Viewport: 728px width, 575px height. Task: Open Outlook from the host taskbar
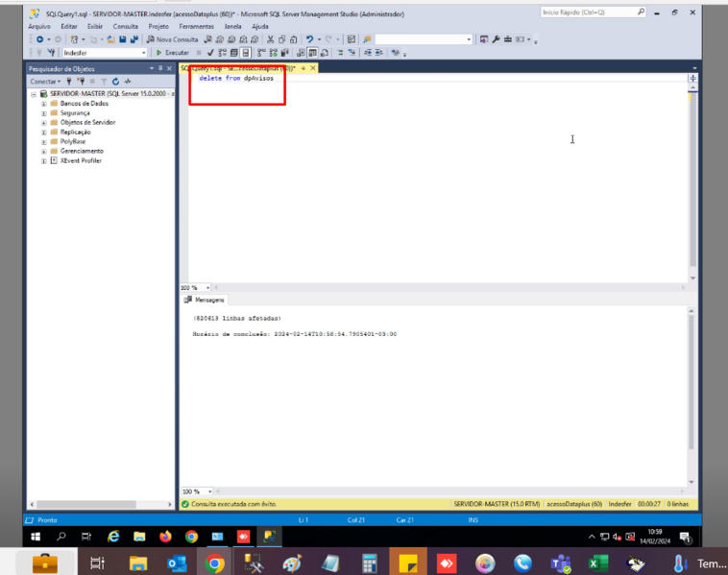click(x=177, y=563)
